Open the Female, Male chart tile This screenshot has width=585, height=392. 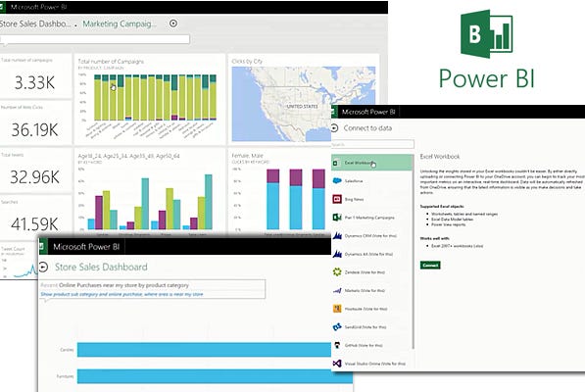pos(279,192)
